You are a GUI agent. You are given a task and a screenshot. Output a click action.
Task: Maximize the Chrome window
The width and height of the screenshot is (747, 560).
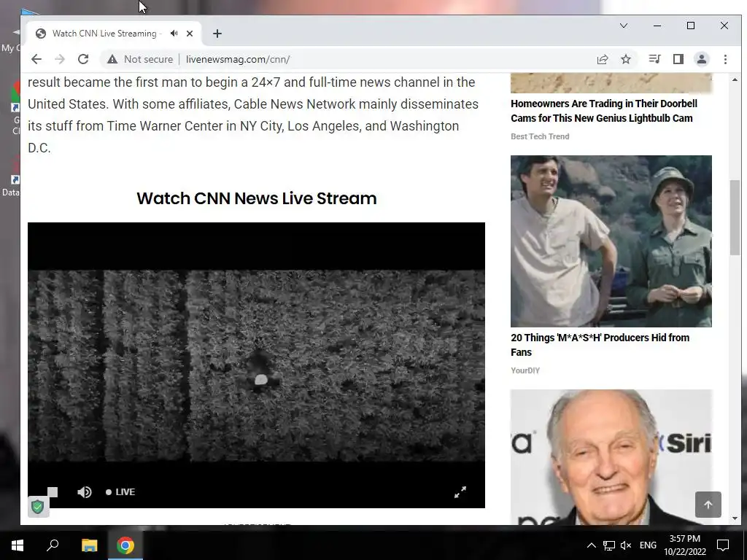pyautogui.click(x=691, y=26)
